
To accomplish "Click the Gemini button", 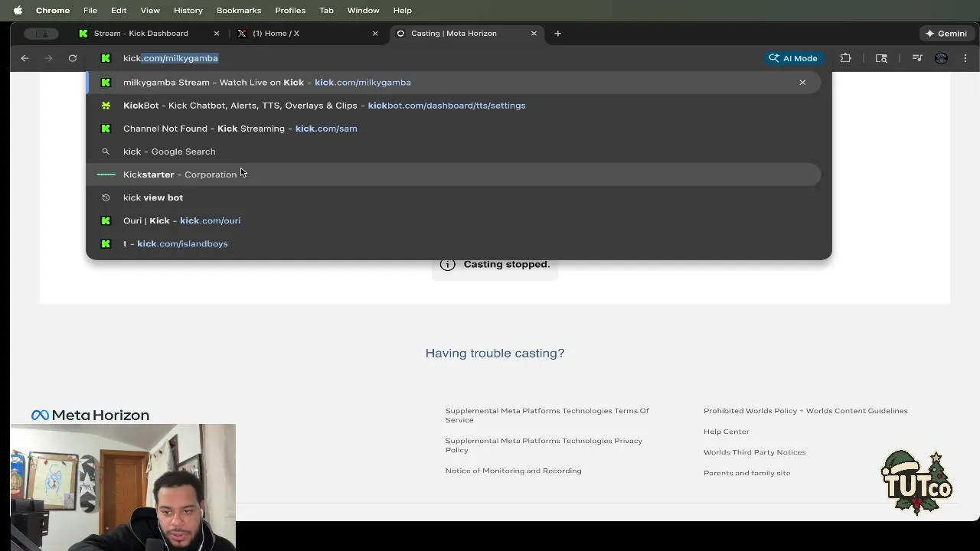I will (x=946, y=34).
